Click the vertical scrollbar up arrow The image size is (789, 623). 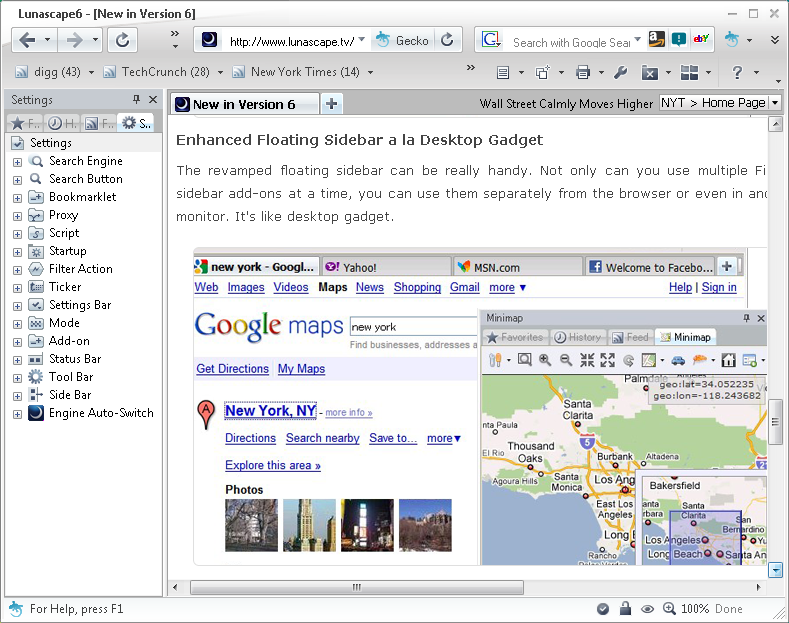click(775, 123)
